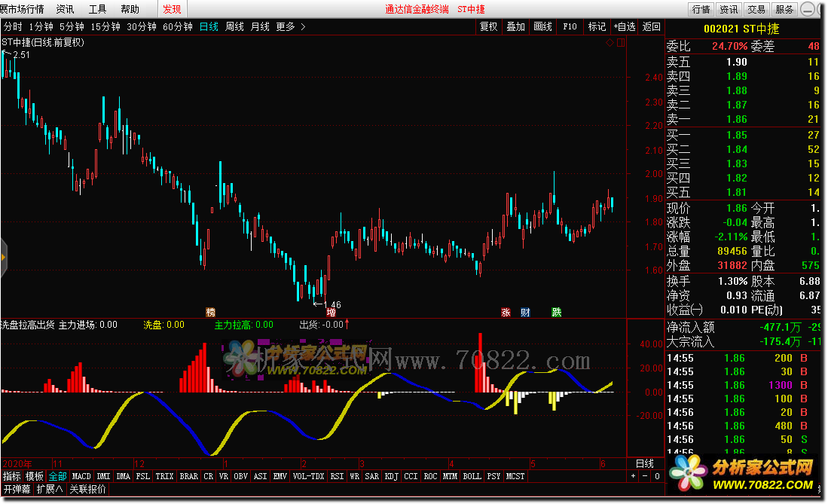Select the 1分钟 period
Viewport: 828px width, 504px height.
click(x=41, y=26)
